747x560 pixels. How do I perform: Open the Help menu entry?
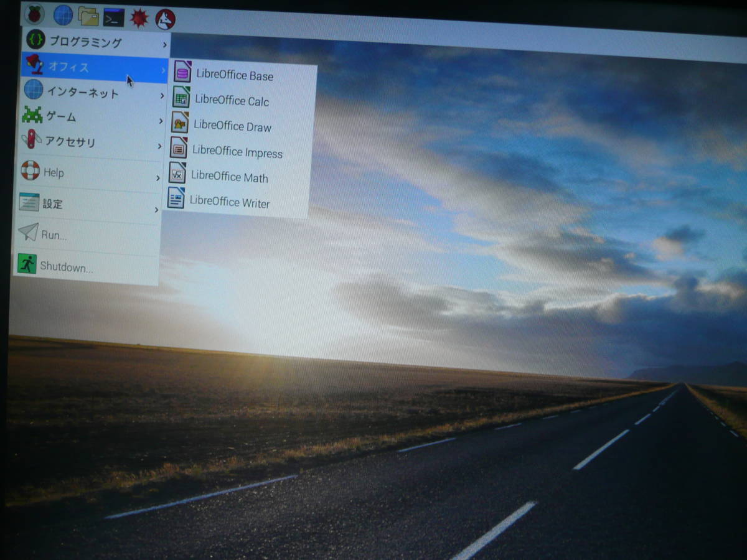54,172
